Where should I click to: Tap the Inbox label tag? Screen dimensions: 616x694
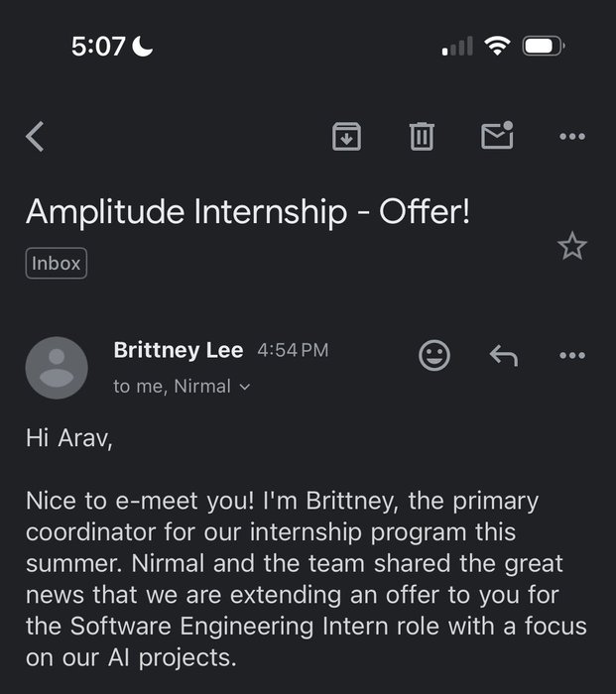click(x=57, y=264)
